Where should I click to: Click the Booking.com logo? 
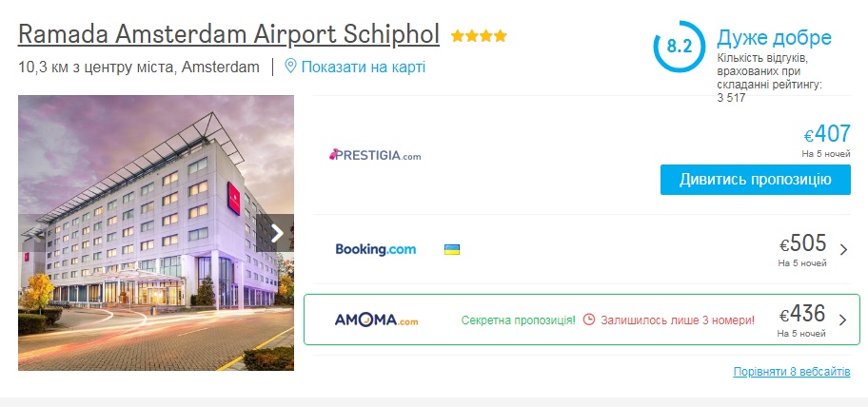tap(376, 249)
